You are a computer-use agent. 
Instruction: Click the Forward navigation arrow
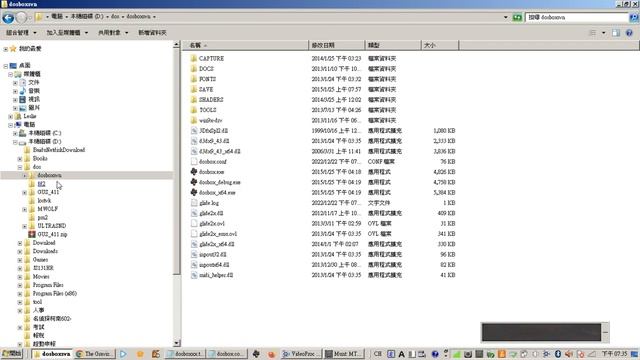click(x=22, y=17)
